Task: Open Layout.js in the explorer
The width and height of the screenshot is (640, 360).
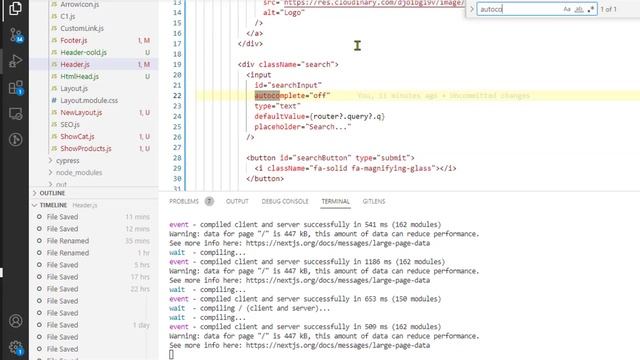Action: click(74, 88)
